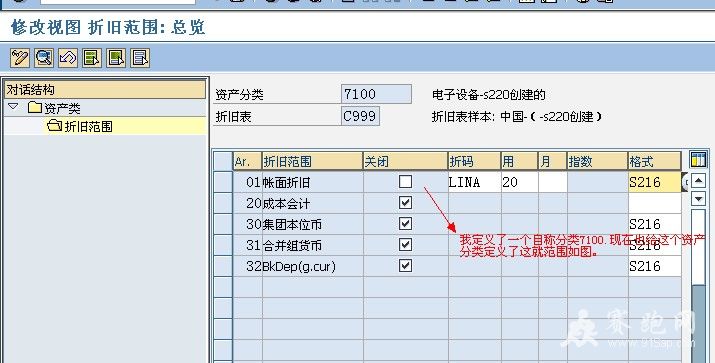
Task: Click the description 电子设备-s220创建的
Action: (x=488, y=95)
